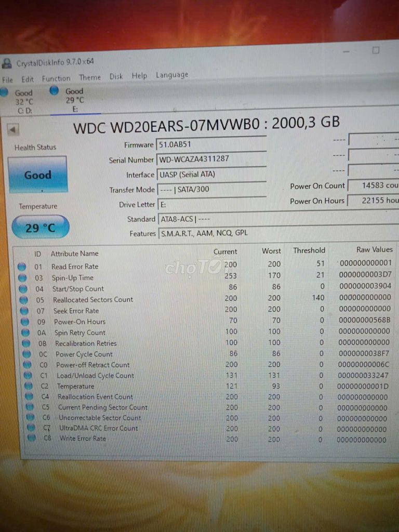The image size is (399, 532).
Task: Click the status icon for Power Cycle Count
Action: (x=27, y=354)
